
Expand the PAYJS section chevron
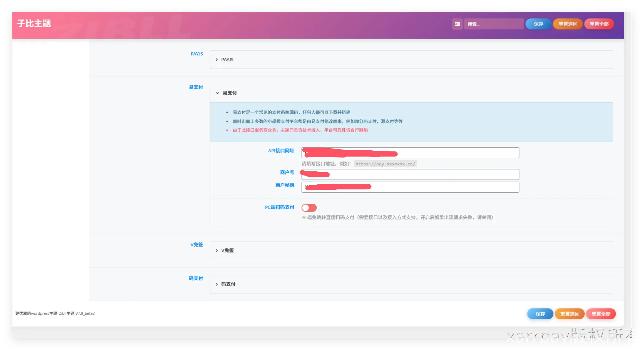pyautogui.click(x=217, y=60)
